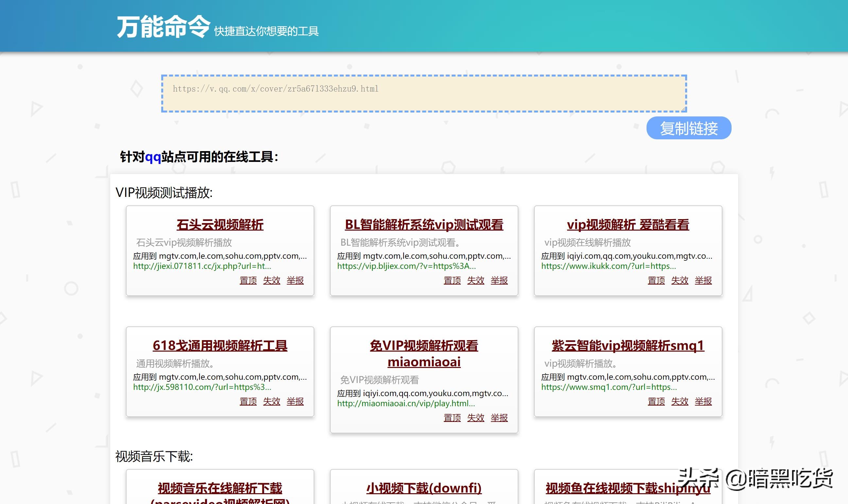The image size is (848, 504).
Task: Pin the 紫云智能vip视频解析 card with 置顶
Action: point(656,401)
